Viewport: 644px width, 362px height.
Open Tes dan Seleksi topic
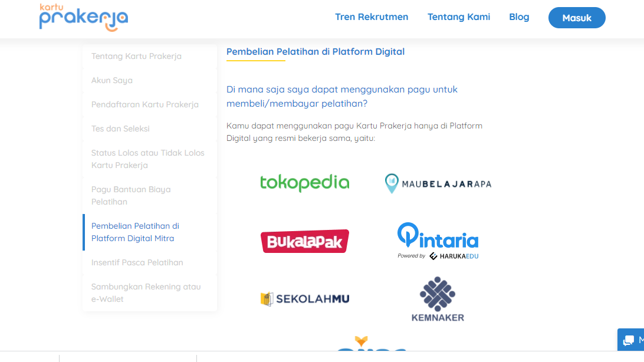(150, 129)
